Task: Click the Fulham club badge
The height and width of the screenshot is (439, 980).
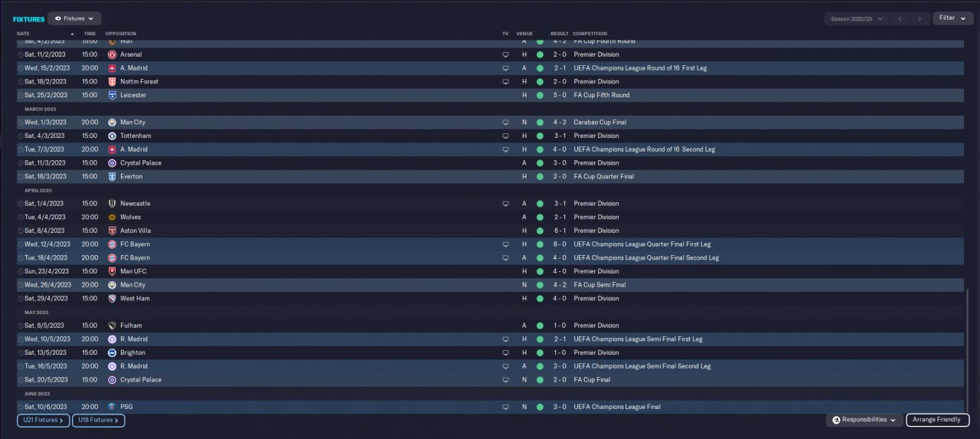Action: pos(113,326)
